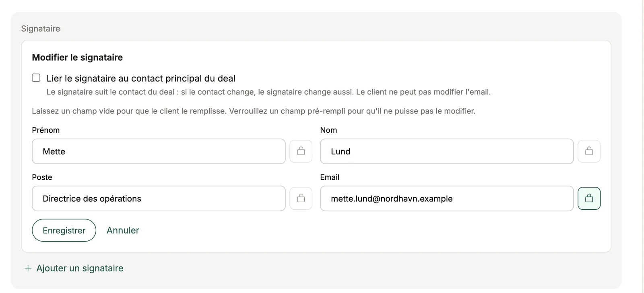Focus the Prénom field containing Mette
Image resolution: width=644 pixels, height=293 pixels.
[x=159, y=151]
